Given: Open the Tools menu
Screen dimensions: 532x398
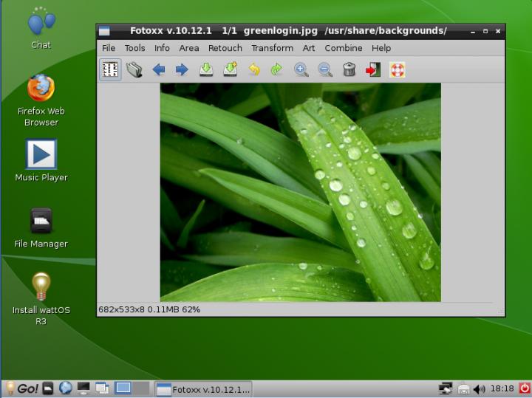Looking at the screenshot, I should tap(134, 48).
